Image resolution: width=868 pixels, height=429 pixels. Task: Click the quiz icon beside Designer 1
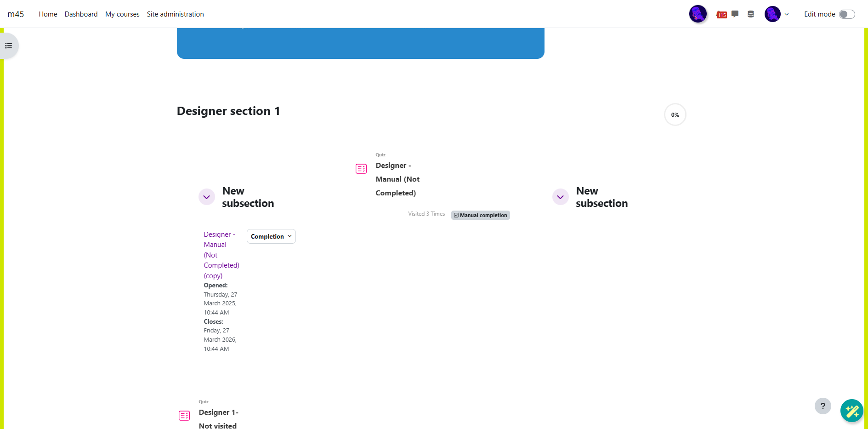(x=184, y=416)
